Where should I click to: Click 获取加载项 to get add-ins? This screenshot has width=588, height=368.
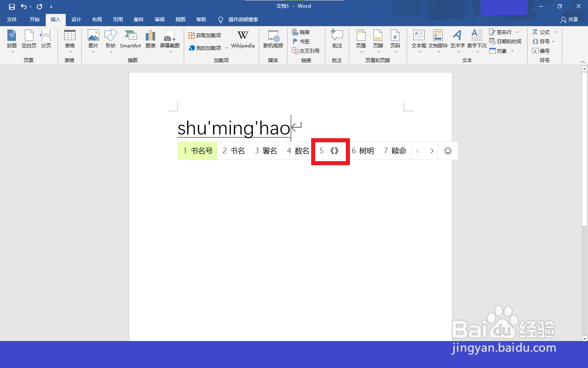205,36
